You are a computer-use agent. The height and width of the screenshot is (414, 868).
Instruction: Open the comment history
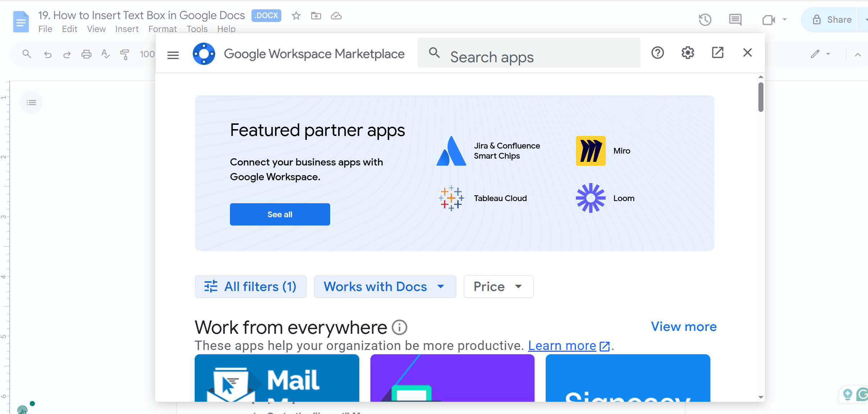click(x=735, y=19)
